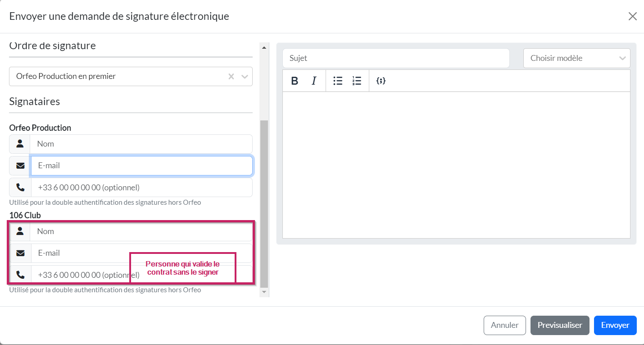Send the request with Envoyer

(x=615, y=325)
